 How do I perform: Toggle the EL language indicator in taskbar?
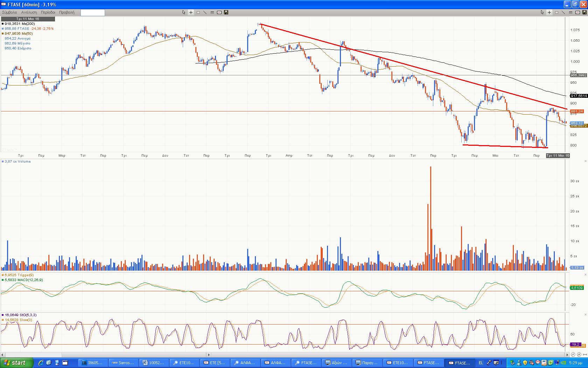point(481,363)
